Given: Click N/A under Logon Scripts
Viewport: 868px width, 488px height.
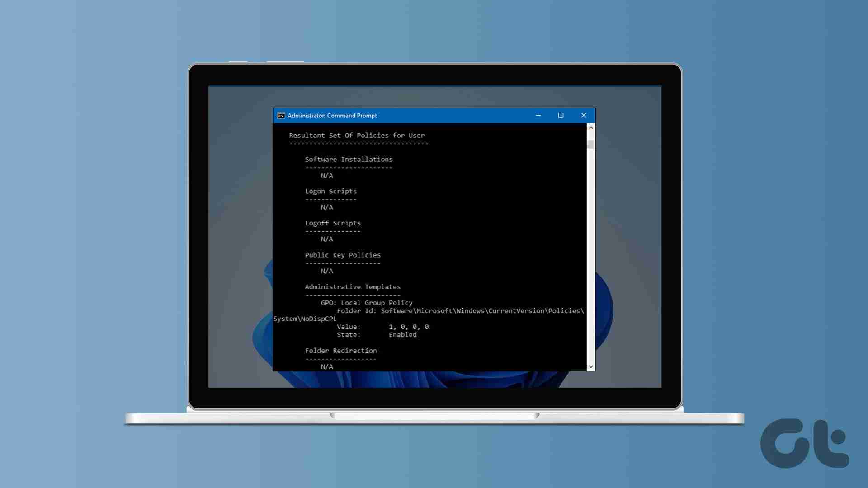Looking at the screenshot, I should pos(326,207).
